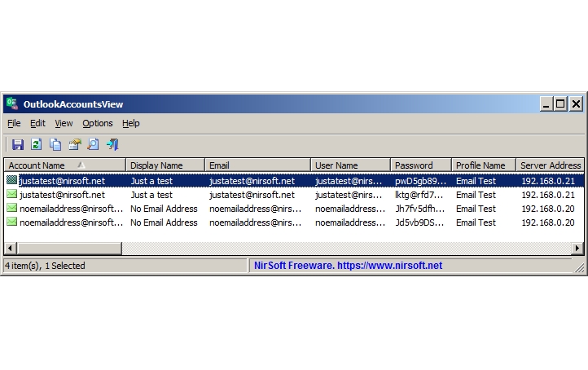Open the Help menu
Viewport: 588px width, 370px height.
[131, 123]
